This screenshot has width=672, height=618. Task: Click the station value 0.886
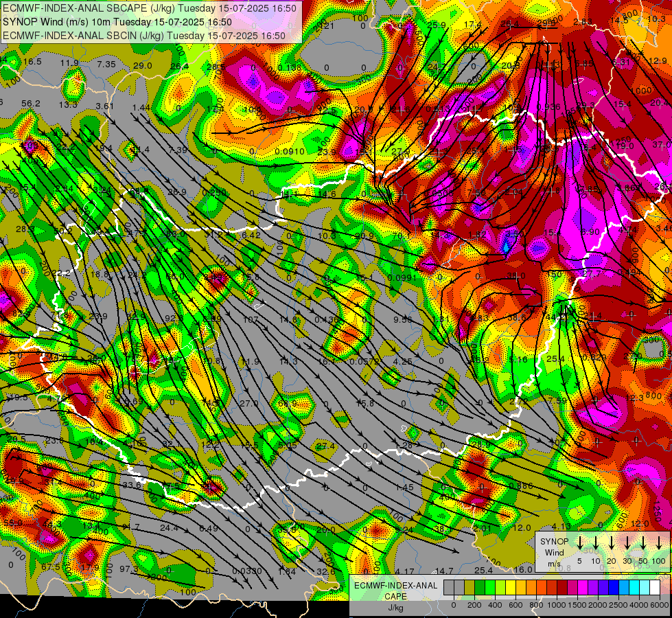pyautogui.click(x=521, y=486)
